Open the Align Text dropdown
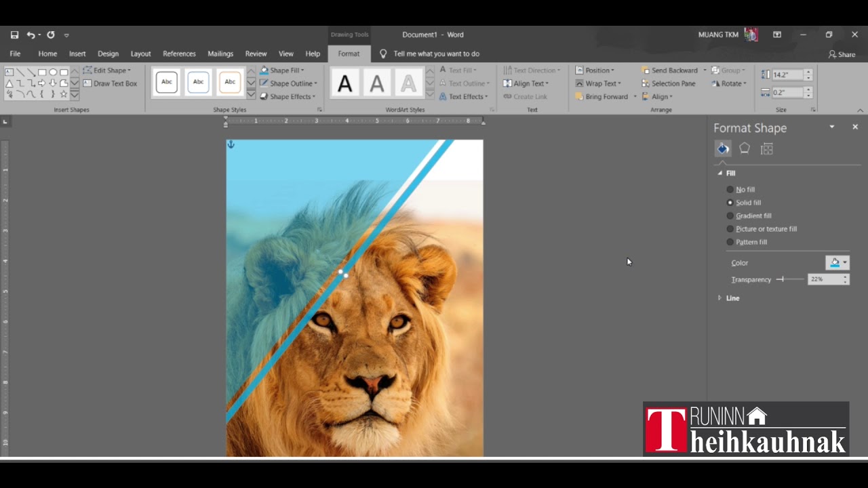Viewport: 868px width, 488px height. click(x=526, y=83)
